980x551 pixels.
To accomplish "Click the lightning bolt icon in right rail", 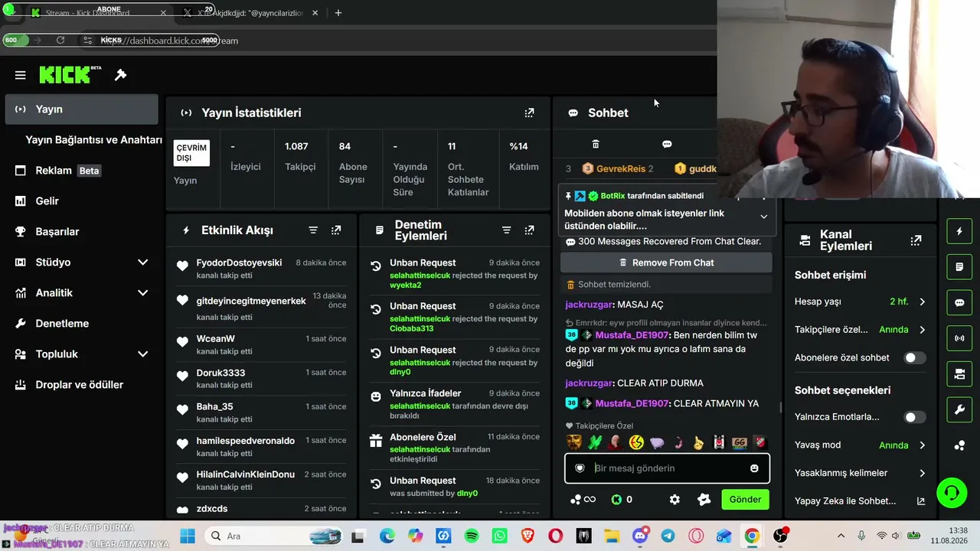I will [959, 231].
